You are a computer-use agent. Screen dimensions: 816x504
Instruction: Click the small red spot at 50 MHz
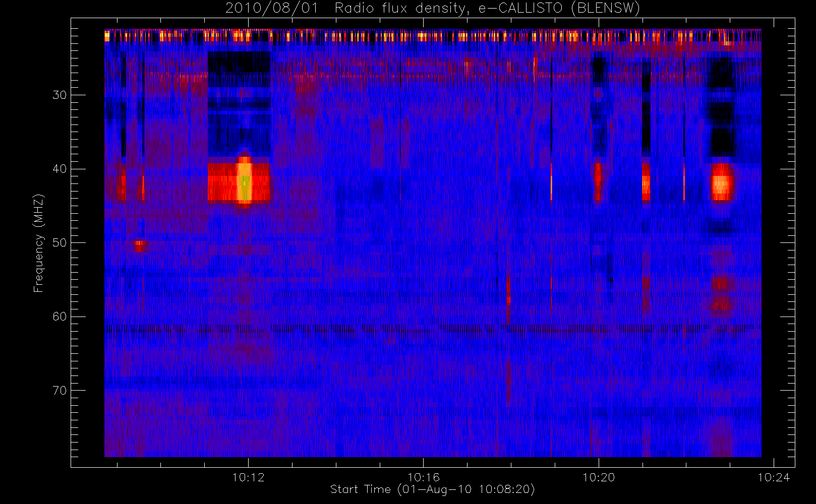(140, 245)
